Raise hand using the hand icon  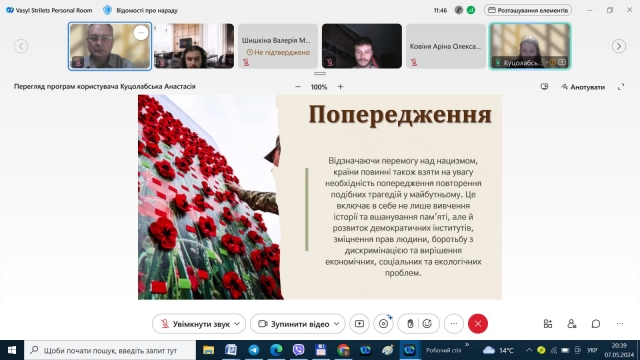[x=410, y=324]
